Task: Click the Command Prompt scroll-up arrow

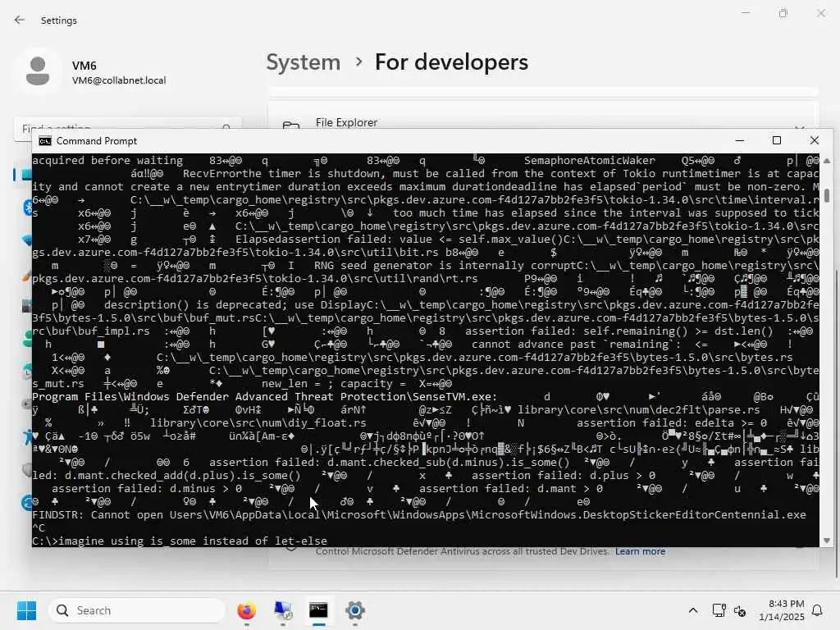Action: [827, 161]
